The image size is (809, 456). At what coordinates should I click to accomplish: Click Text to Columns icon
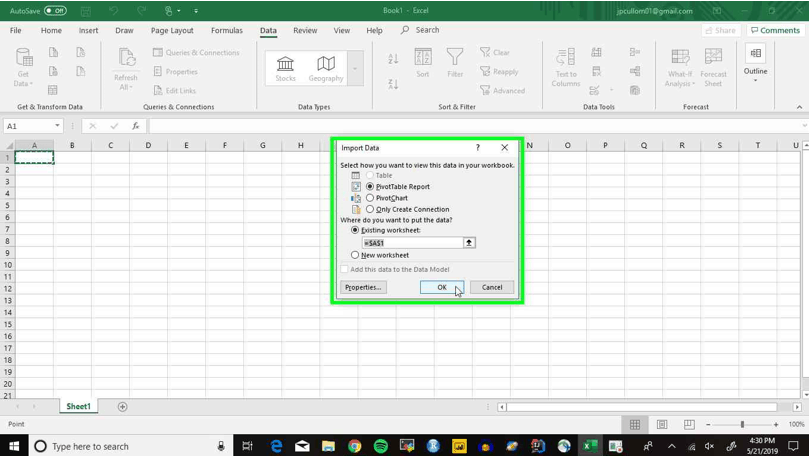[565, 57]
